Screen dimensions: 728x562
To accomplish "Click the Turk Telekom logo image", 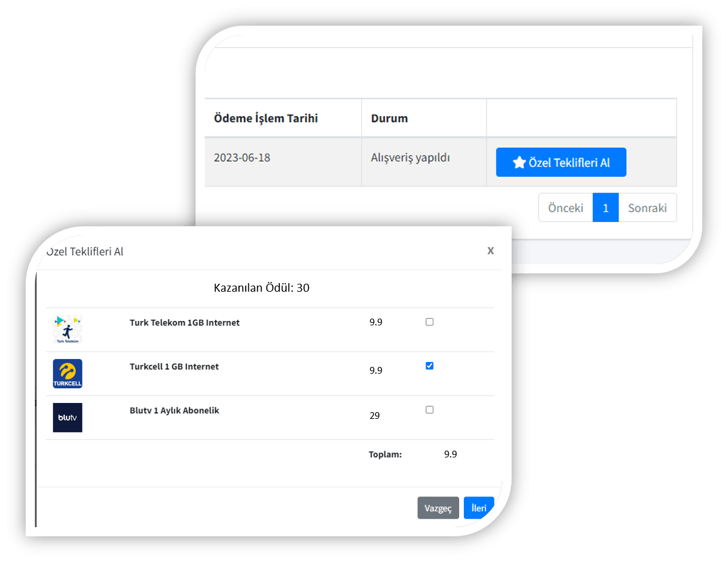I will (x=67, y=330).
